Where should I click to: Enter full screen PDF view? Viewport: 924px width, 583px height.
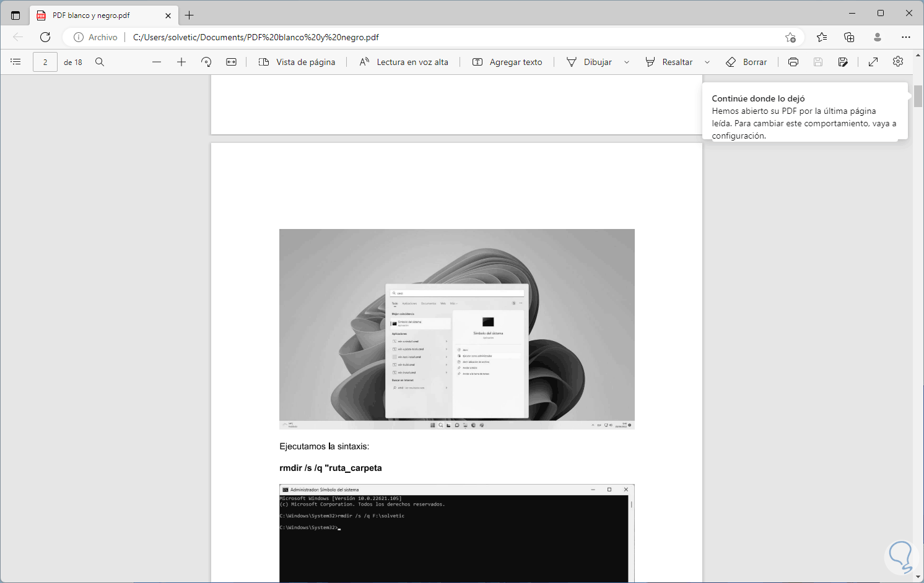(x=873, y=62)
